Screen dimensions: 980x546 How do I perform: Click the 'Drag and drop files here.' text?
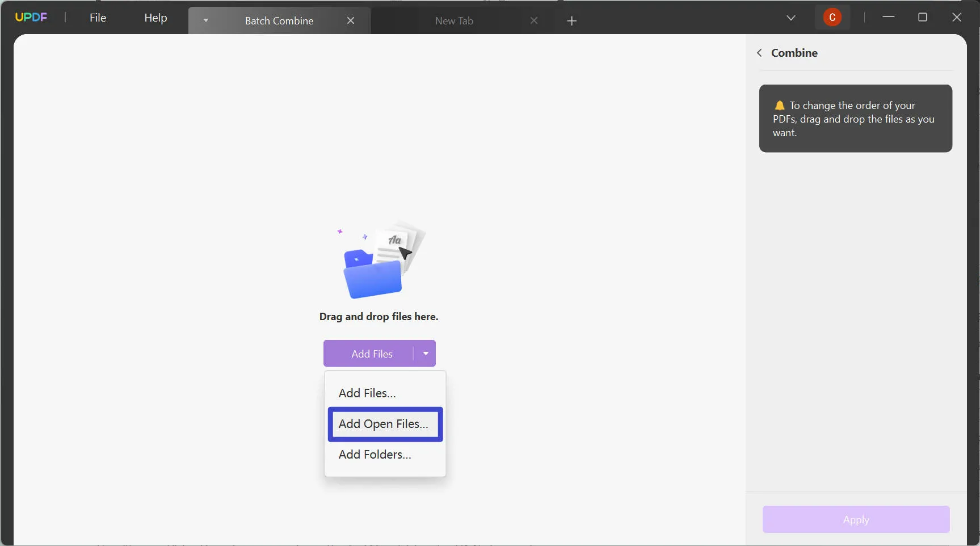378,317
